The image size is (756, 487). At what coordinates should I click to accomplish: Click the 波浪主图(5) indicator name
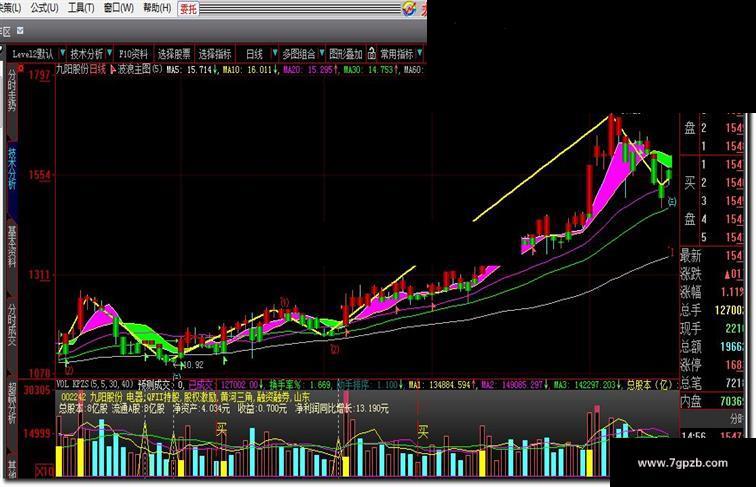coord(140,69)
